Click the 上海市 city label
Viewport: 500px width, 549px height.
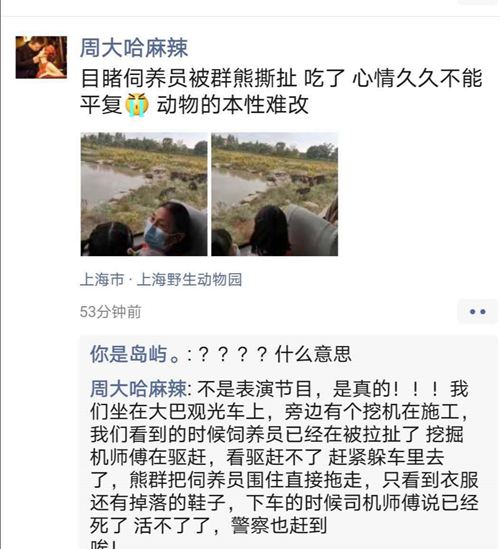click(x=102, y=279)
